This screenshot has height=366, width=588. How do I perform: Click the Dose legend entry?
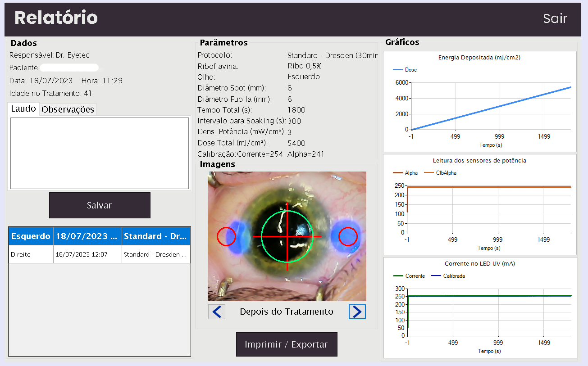coord(405,70)
